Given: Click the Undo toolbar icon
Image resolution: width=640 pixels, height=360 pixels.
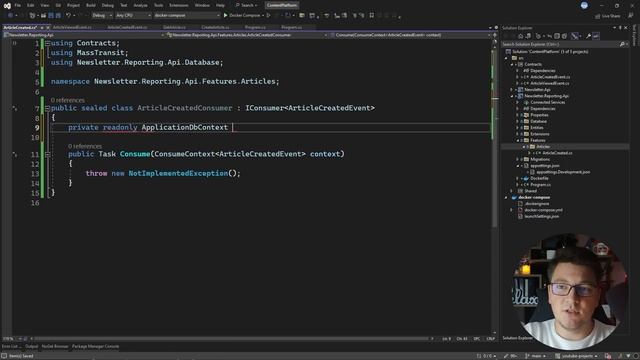Looking at the screenshot, I should [68, 16].
